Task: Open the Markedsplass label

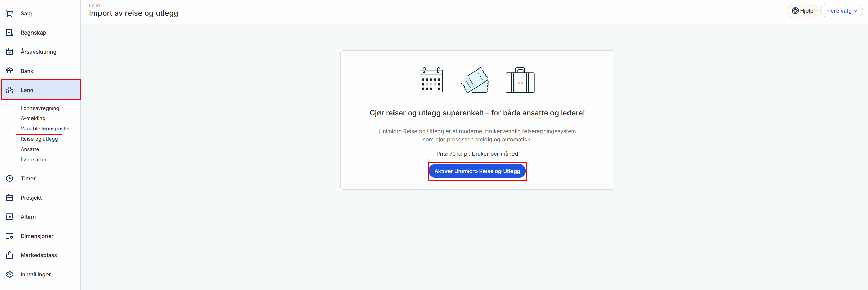Action: coord(39,255)
